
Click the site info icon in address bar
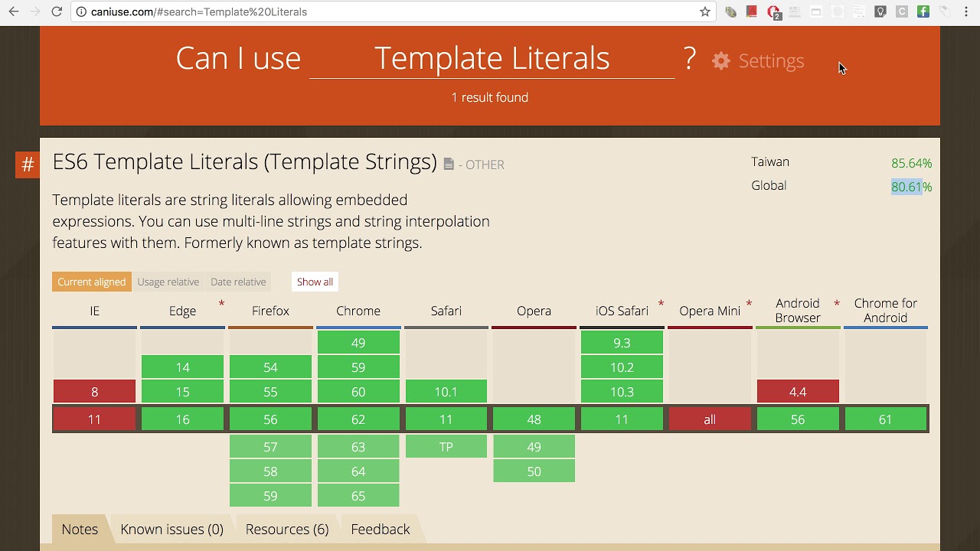point(81,11)
